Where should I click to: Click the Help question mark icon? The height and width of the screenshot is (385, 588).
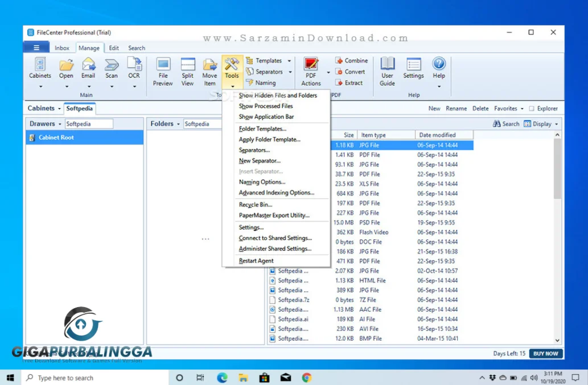click(439, 64)
